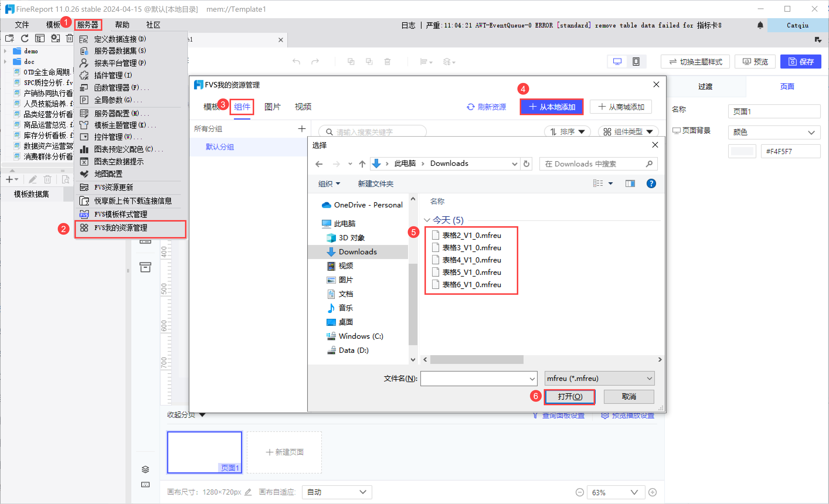Expand the demo folder in the tree

click(5, 51)
